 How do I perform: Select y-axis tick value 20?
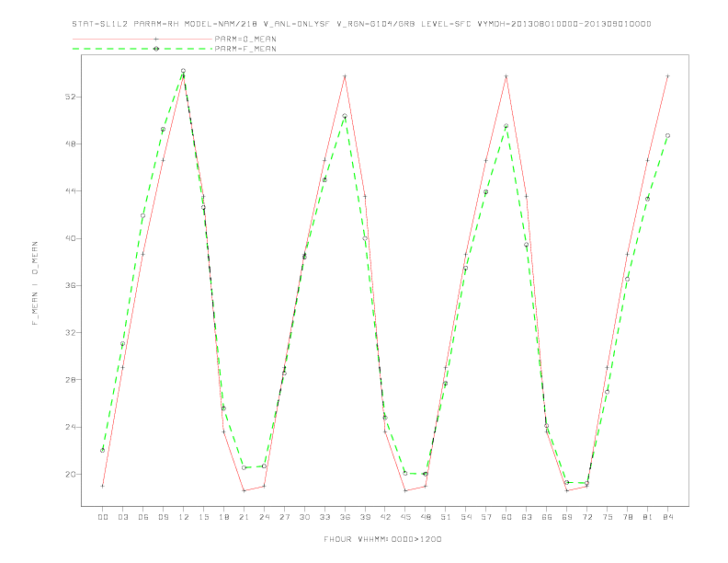click(71, 475)
